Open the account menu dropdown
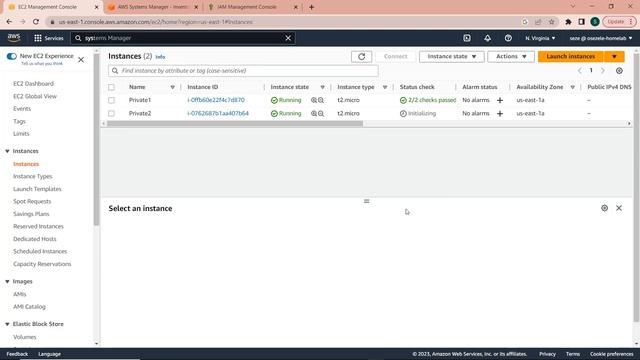 [601, 38]
